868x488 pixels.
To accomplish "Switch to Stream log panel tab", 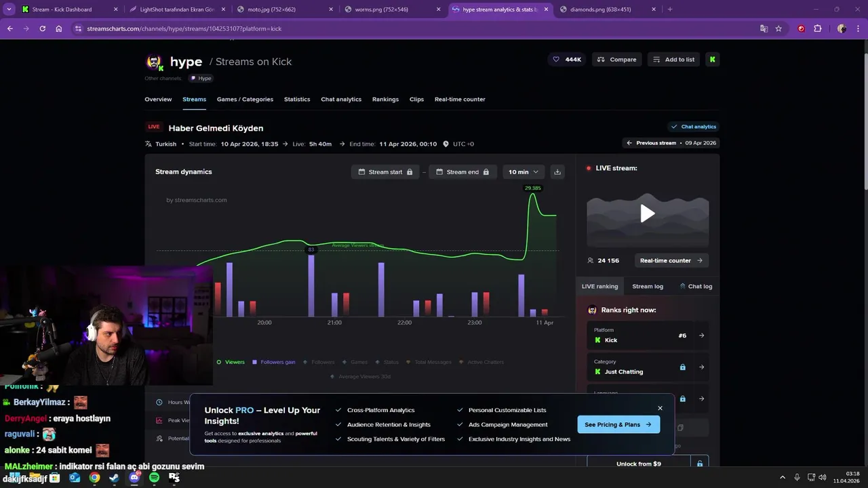I will pyautogui.click(x=648, y=286).
